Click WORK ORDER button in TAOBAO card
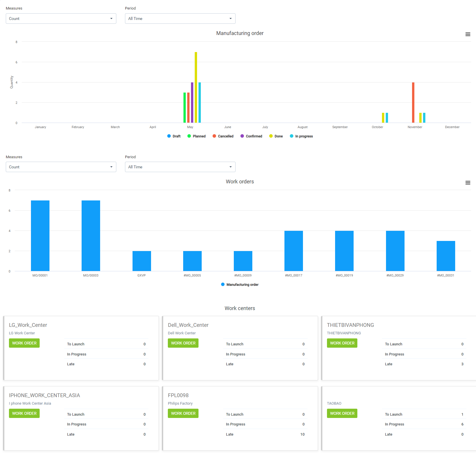 [x=342, y=413]
